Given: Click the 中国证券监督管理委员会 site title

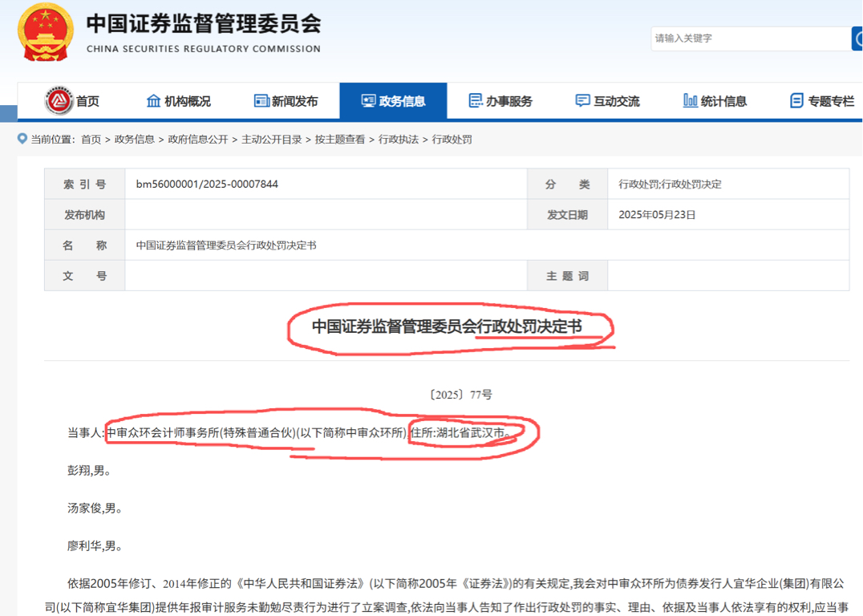Looking at the screenshot, I should [x=204, y=24].
